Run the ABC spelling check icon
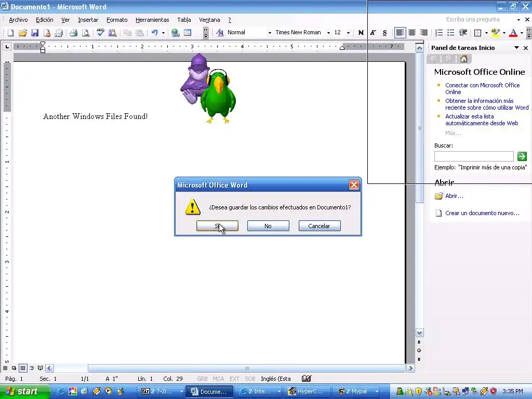The image size is (532, 399). (100, 33)
